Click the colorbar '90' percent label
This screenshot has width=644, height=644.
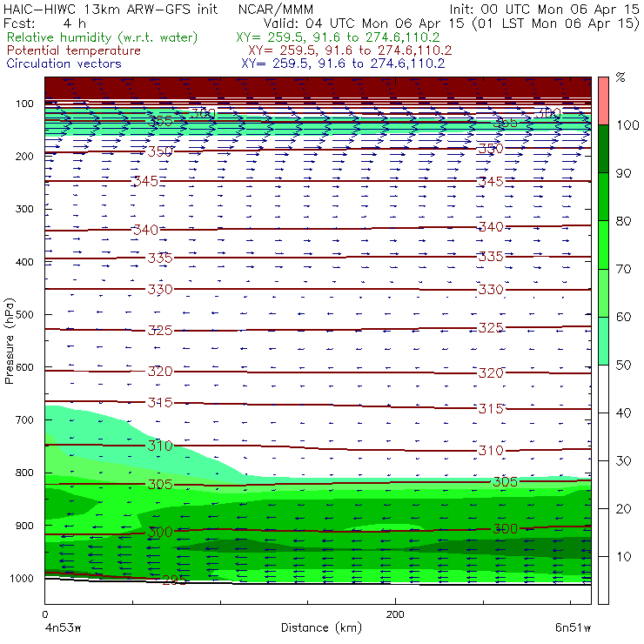tap(623, 173)
